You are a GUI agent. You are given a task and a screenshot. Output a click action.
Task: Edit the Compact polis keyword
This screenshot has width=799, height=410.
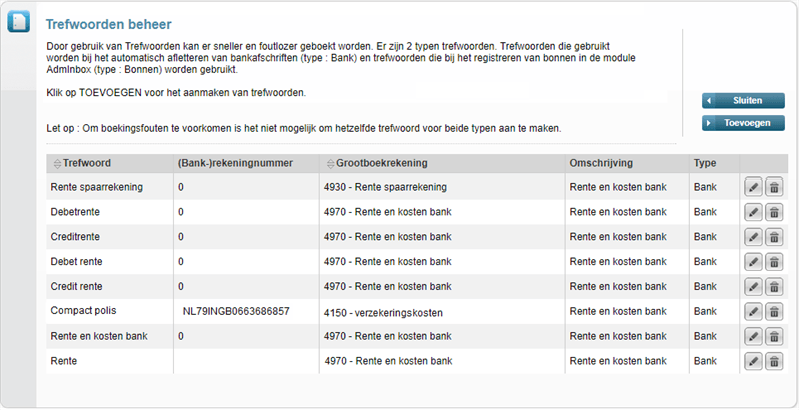753,312
